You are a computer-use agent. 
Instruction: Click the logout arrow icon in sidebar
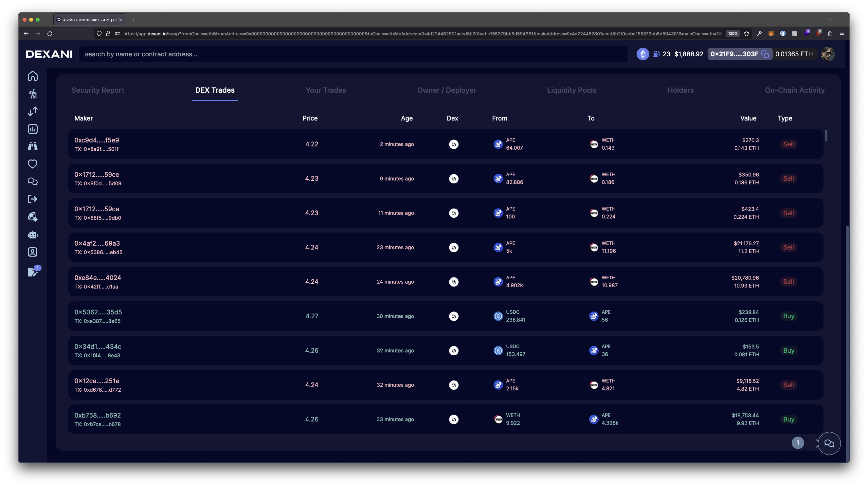[33, 199]
